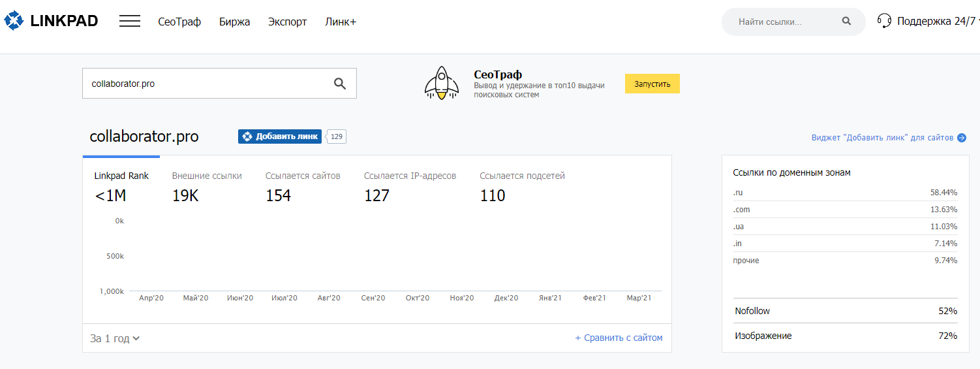980x369 pixels.
Task: Open the Линк+ menu item
Action: tap(341, 22)
